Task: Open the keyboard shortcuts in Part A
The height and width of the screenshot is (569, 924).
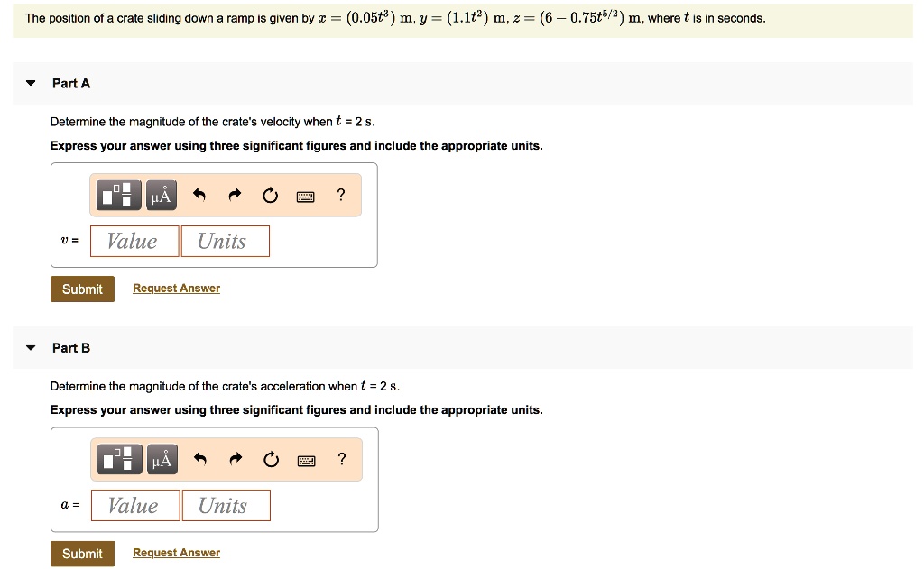Action: 305,195
